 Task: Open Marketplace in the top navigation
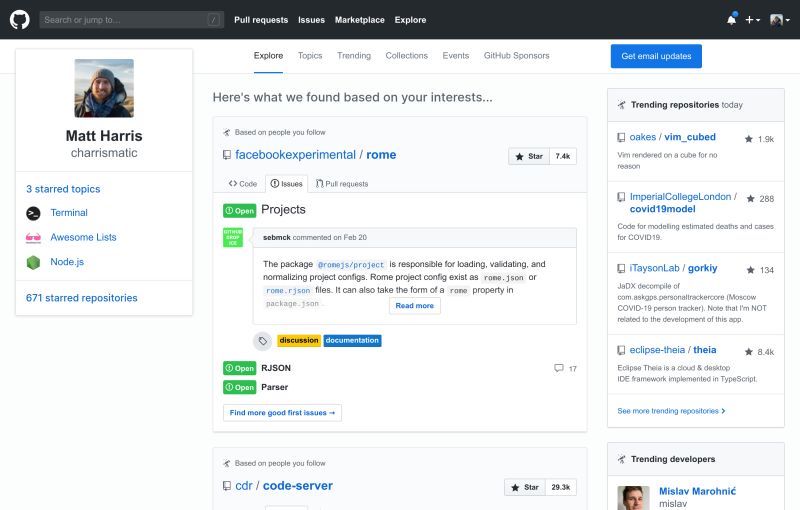(x=360, y=20)
